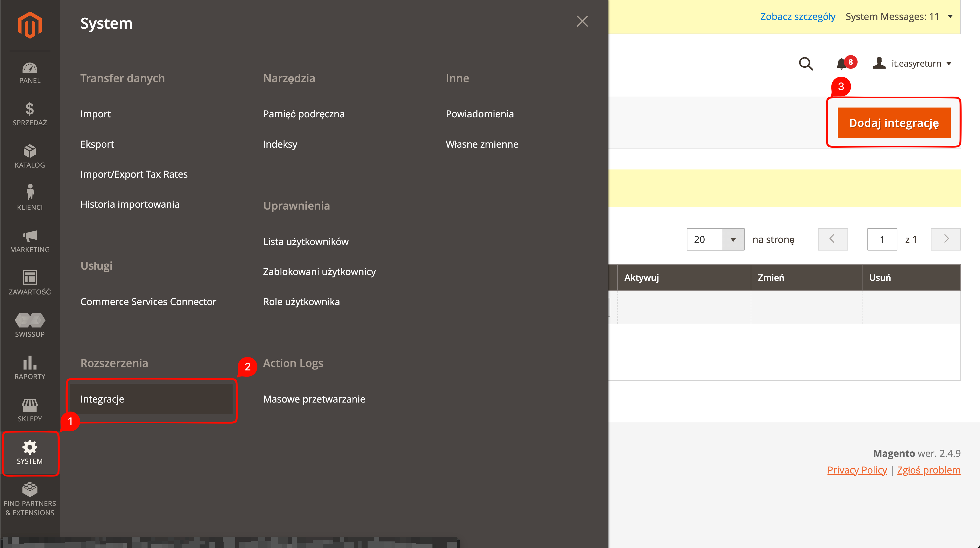Expand the System Messages dropdown arrow

tap(950, 16)
